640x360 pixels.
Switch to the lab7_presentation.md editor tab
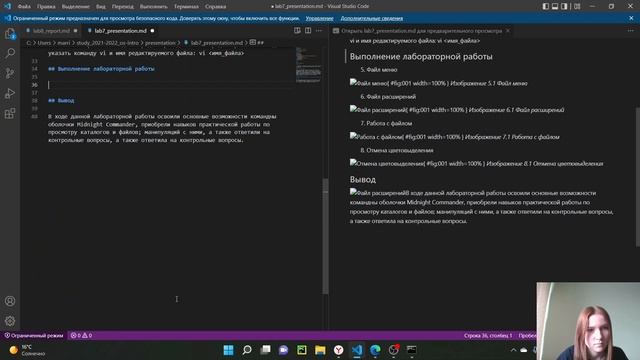pyautogui.click(x=120, y=31)
